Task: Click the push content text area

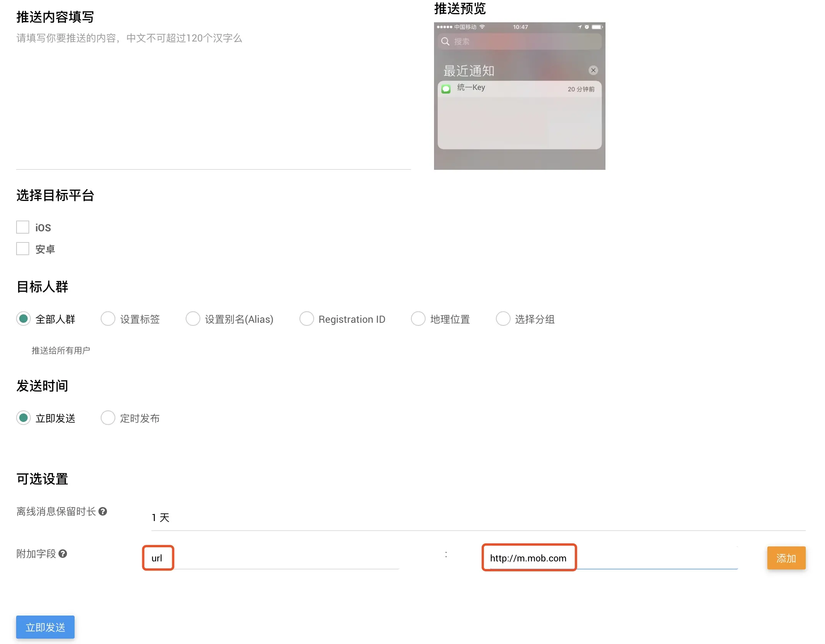Action: coord(213,104)
